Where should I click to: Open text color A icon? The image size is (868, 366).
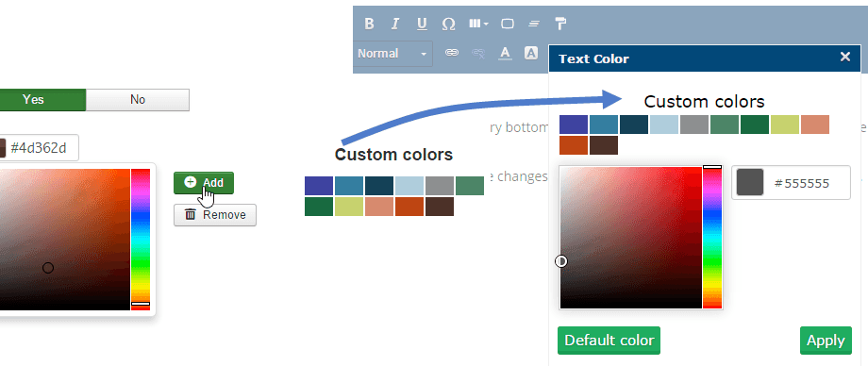505,53
